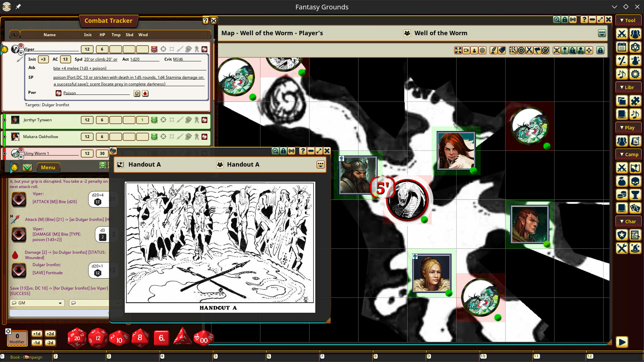Click the Combat Tracker help question mark
The image size is (644, 362).
point(205,21)
